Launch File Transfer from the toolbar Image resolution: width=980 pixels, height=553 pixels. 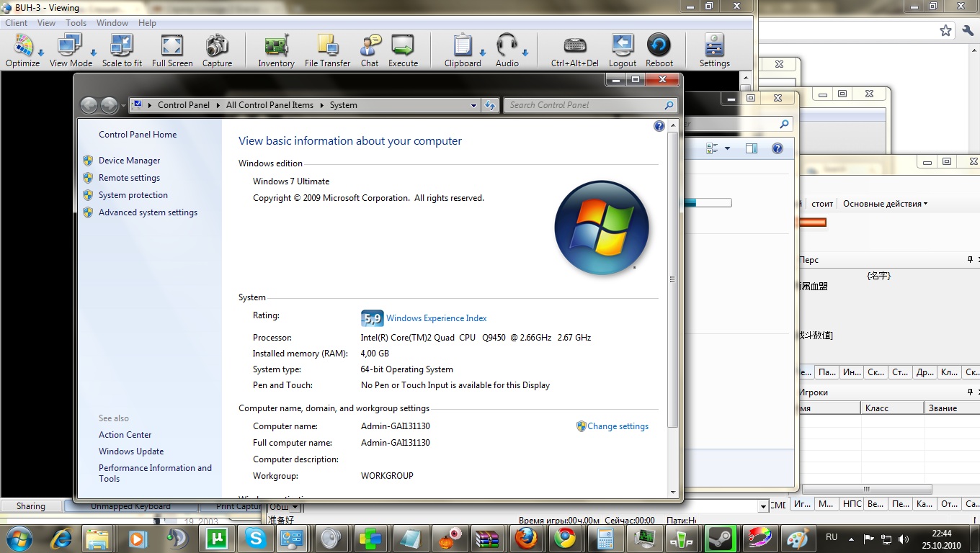(x=327, y=50)
